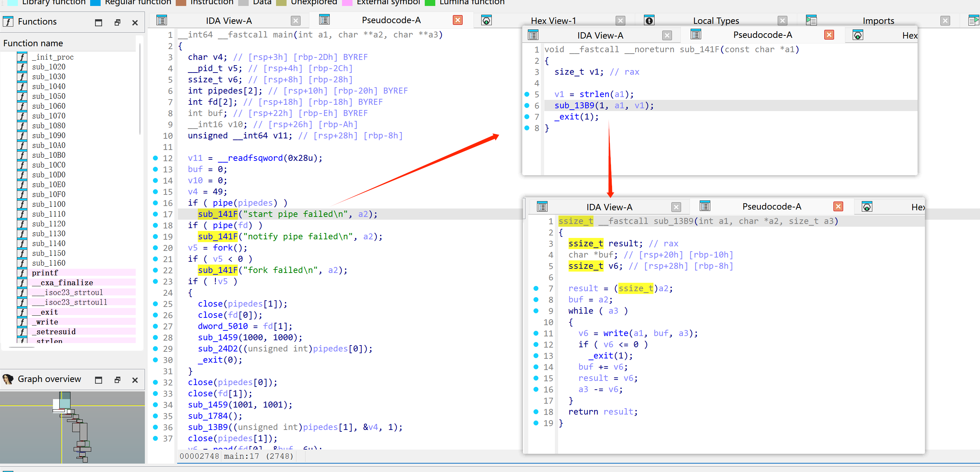Viewport: 980px width, 472px height.
Task: Close the main Pseudocode-A tab
Action: (x=458, y=20)
